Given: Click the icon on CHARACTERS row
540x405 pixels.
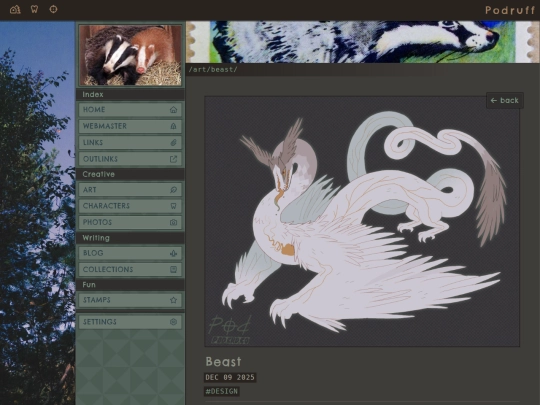Looking at the screenshot, I should coord(173,206).
